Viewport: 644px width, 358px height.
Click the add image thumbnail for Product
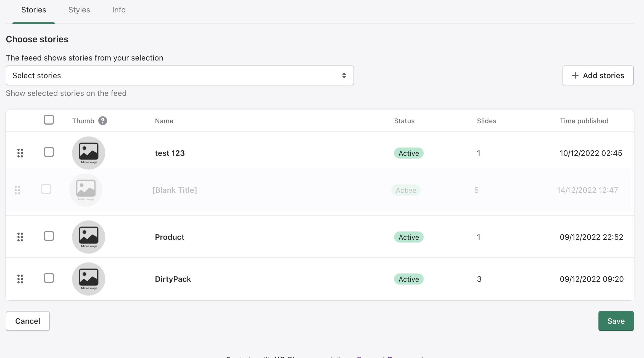pos(89,237)
